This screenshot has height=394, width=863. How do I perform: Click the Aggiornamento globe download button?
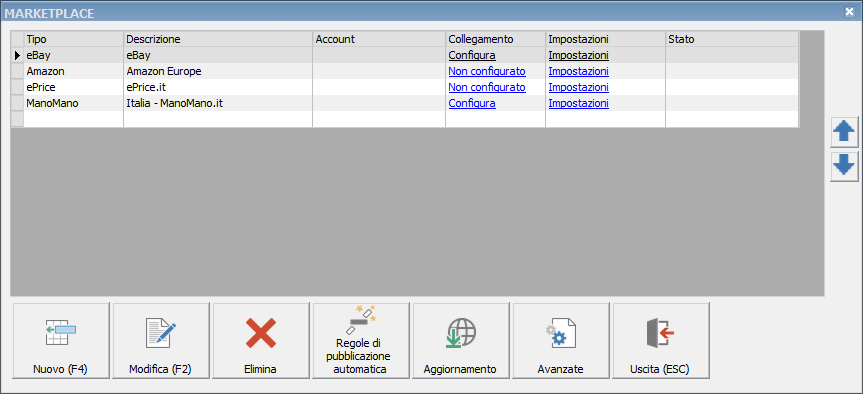pos(461,340)
